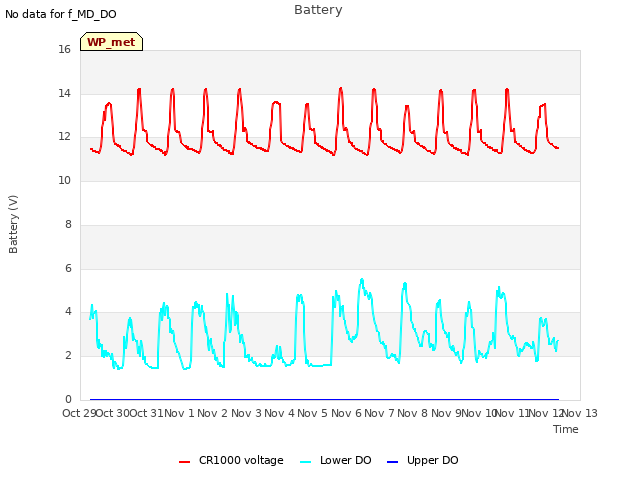Click the WP_met label badge

pyautogui.click(x=111, y=42)
